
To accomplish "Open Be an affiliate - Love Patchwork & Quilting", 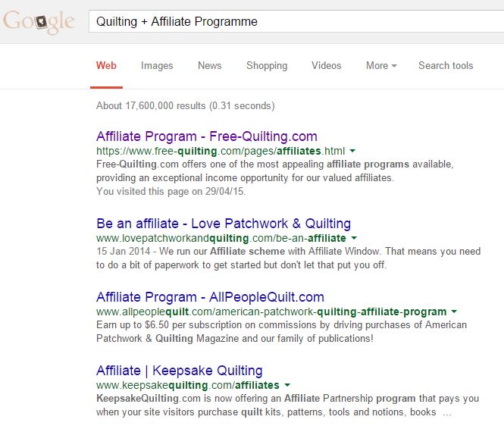I will point(224,224).
